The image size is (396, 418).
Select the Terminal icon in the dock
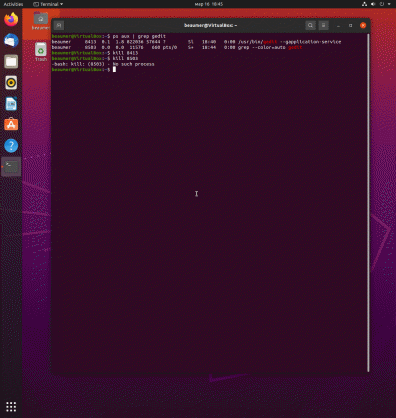click(11, 167)
